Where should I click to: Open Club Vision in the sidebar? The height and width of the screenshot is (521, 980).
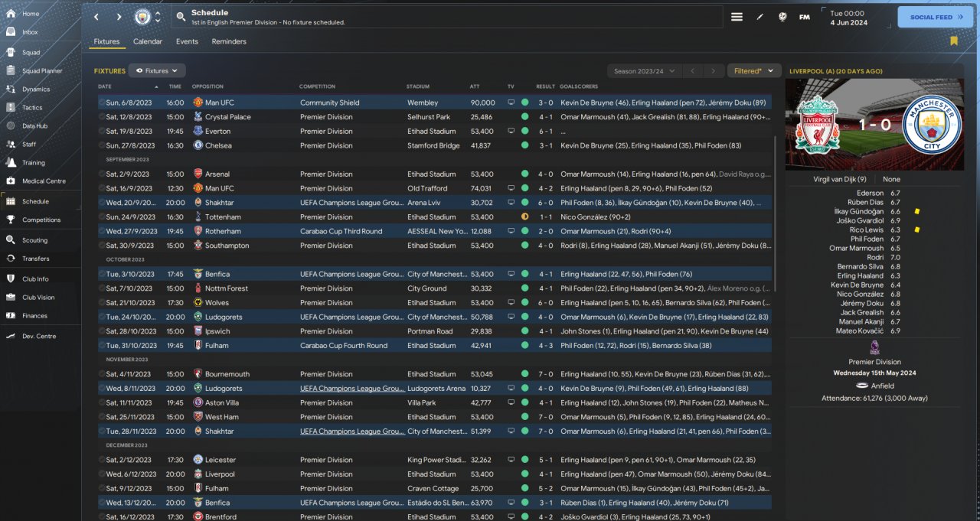[x=38, y=298]
